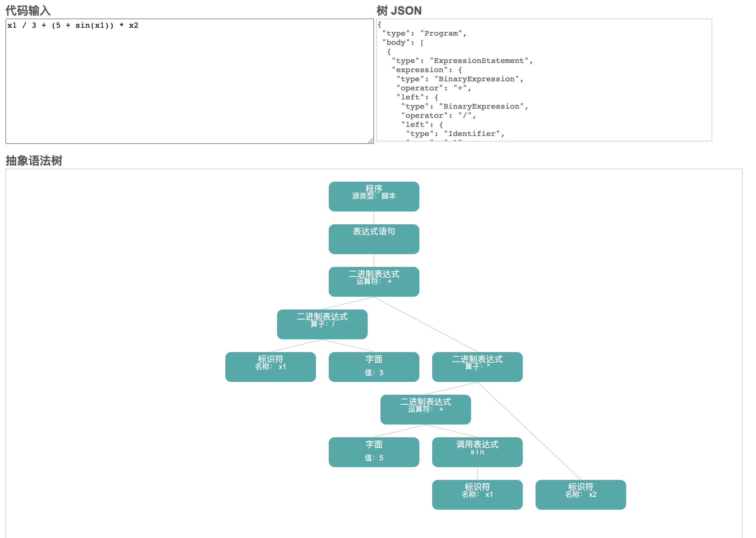
Task: Click the identifier x1 leaf under division
Action: click(270, 367)
